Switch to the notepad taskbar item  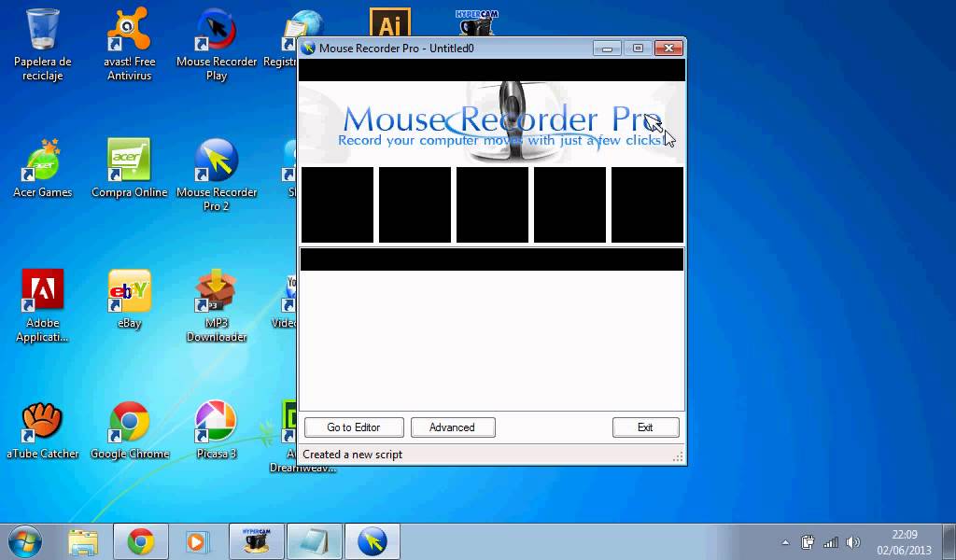pyautogui.click(x=315, y=541)
